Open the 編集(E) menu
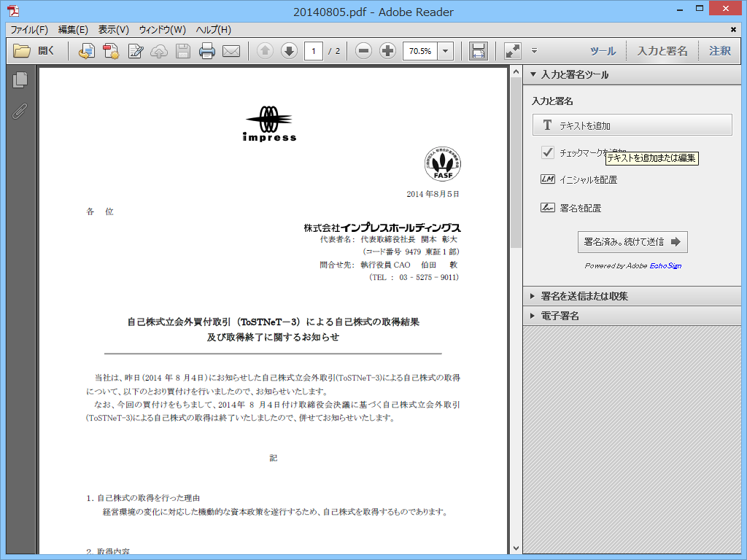Screen dimensions: 747x560 tap(73, 29)
